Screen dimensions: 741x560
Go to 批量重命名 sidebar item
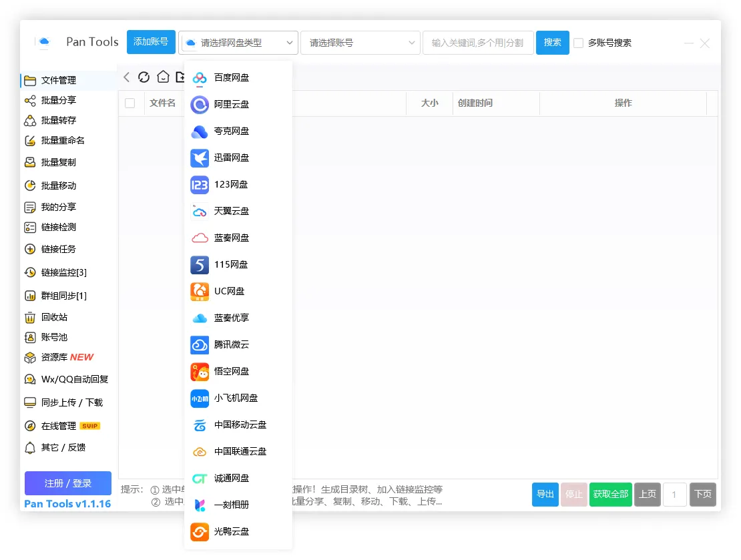[69, 140]
